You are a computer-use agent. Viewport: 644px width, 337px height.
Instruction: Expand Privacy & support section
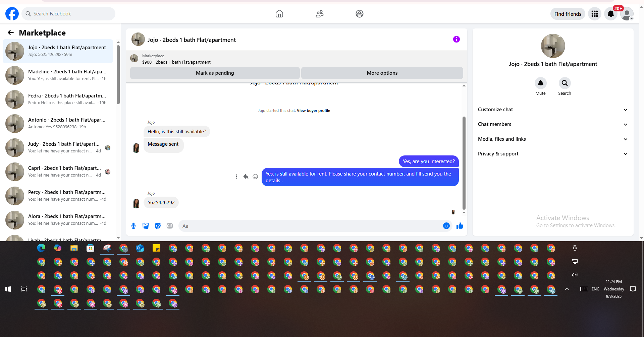553,154
